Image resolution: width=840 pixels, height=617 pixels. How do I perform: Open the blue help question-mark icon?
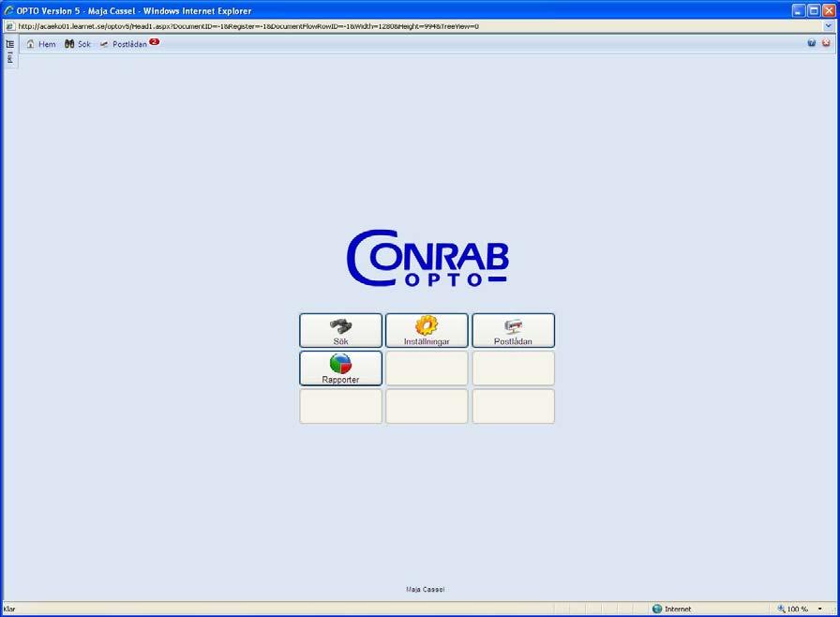click(812, 43)
